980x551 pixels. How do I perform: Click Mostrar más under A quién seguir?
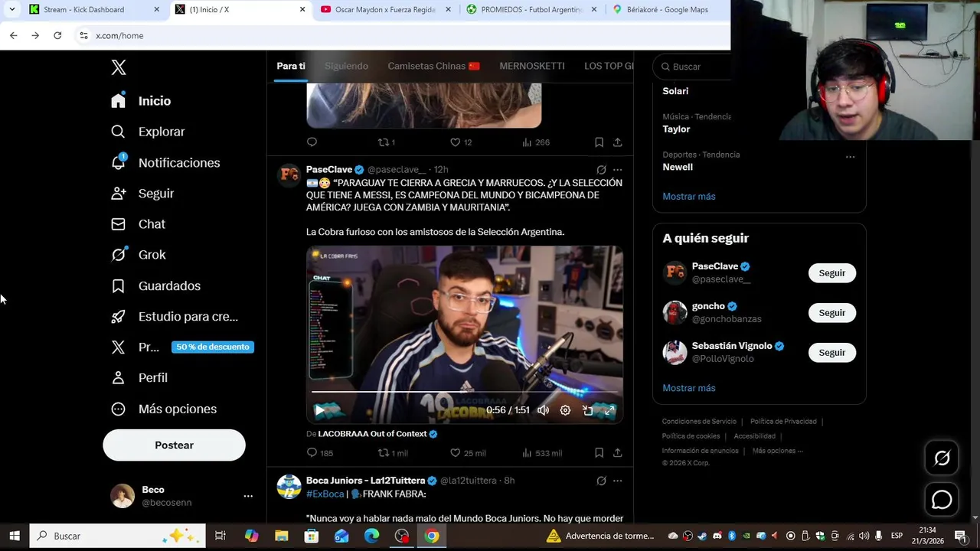pyautogui.click(x=689, y=388)
